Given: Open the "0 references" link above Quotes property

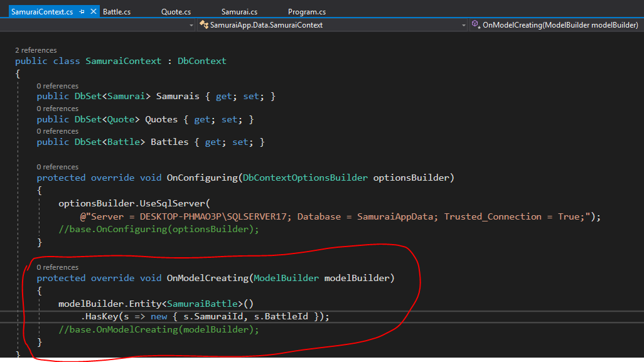Looking at the screenshot, I should point(58,109).
